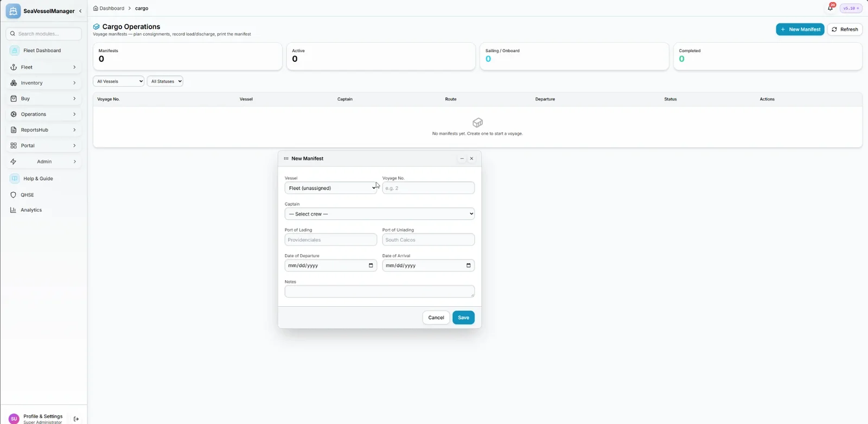Image resolution: width=868 pixels, height=424 pixels.
Task: Click the Portal grid icon
Action: tap(14, 145)
